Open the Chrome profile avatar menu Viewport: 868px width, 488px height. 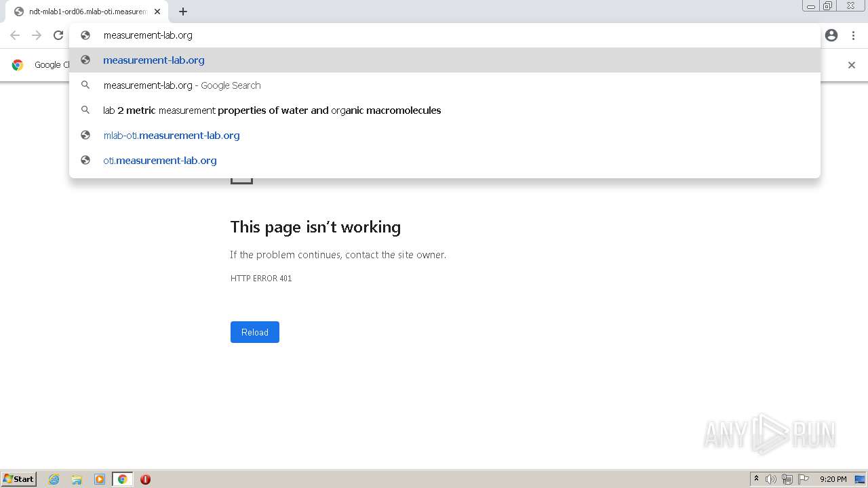pyautogui.click(x=831, y=35)
